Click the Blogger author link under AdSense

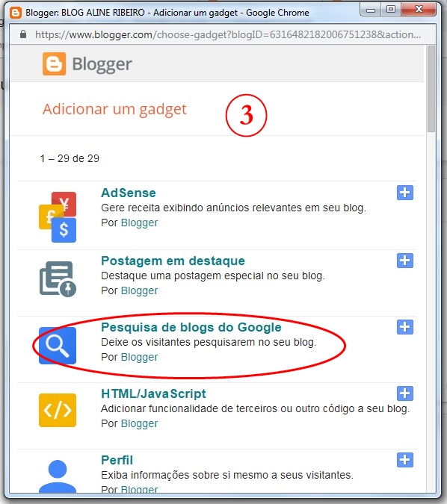click(x=139, y=223)
